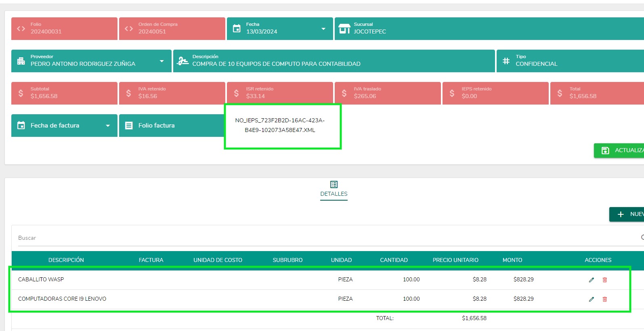Click the store icon beside Sucursal
This screenshot has width=644, height=331.
point(344,29)
